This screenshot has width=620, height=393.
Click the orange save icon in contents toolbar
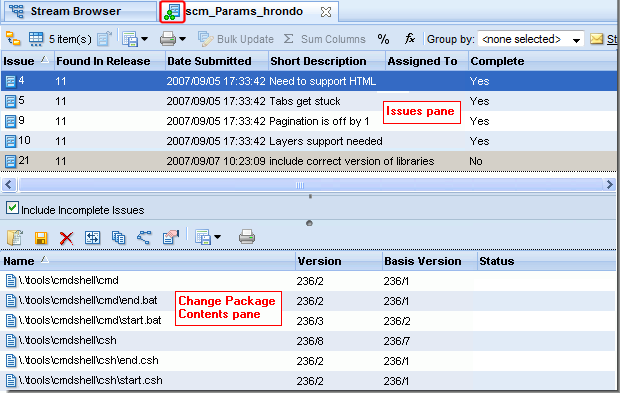[41, 238]
